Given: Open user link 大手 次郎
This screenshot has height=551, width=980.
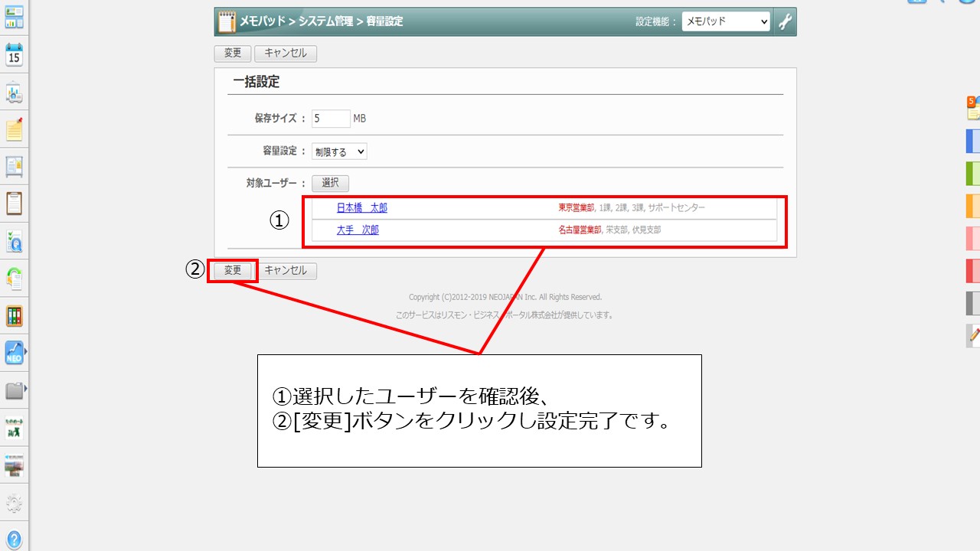Looking at the screenshot, I should pos(358,230).
